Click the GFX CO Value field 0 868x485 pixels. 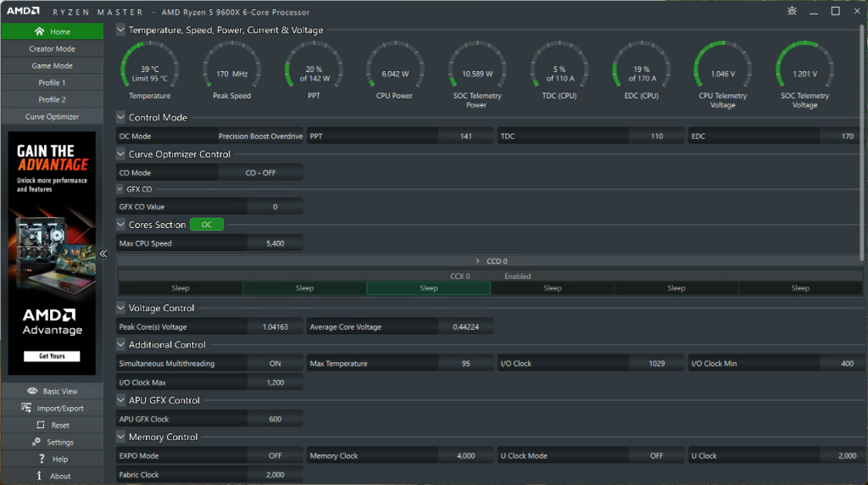coord(275,207)
